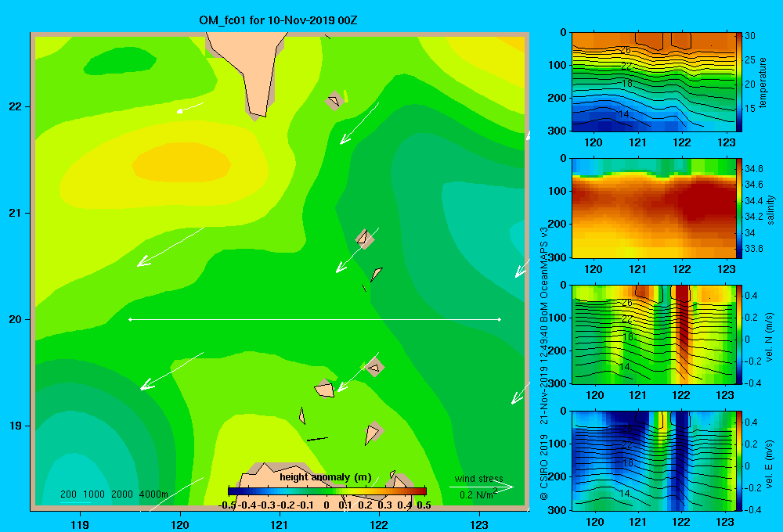Viewport: 783px width, 532px height.
Task: Click the vel. E color scale bar
Action: [x=739, y=461]
